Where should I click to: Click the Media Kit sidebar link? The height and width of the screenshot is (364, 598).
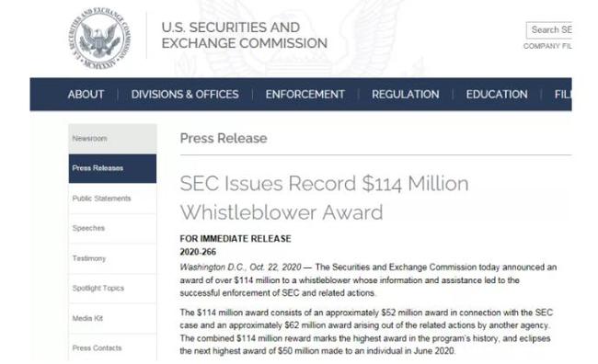(x=112, y=318)
